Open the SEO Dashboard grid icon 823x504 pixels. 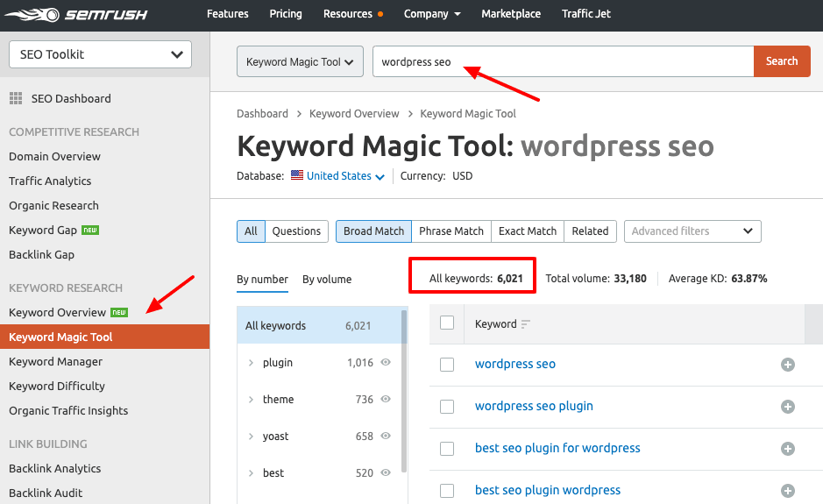pyautogui.click(x=16, y=98)
